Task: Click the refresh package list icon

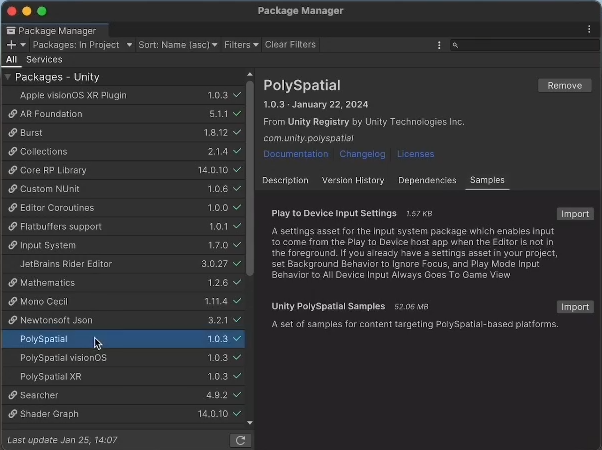Action: click(240, 440)
